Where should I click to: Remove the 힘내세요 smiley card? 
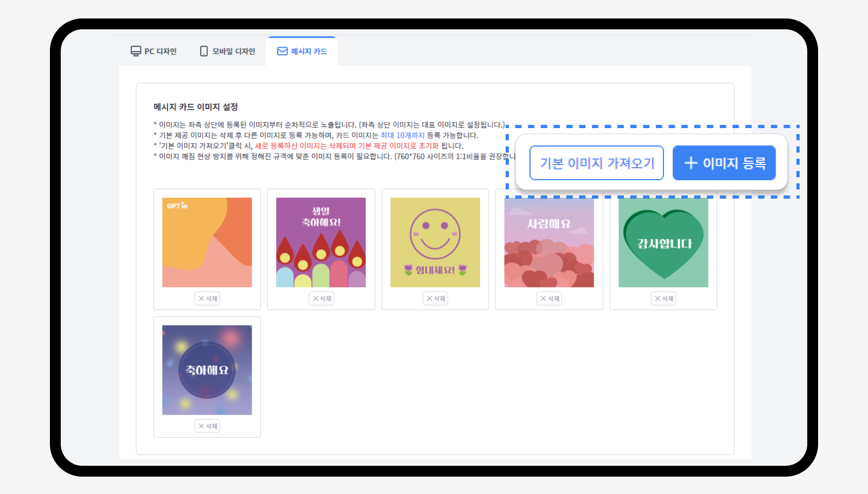435,299
